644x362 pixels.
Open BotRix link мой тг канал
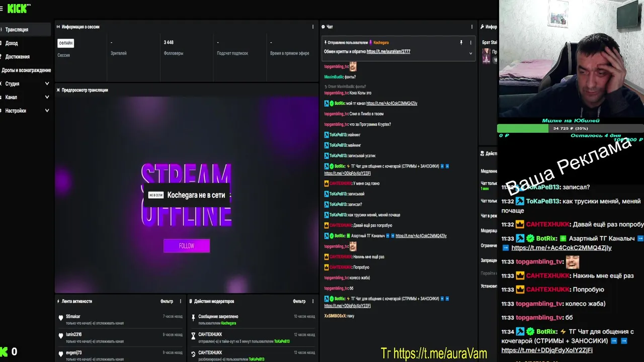(x=392, y=104)
